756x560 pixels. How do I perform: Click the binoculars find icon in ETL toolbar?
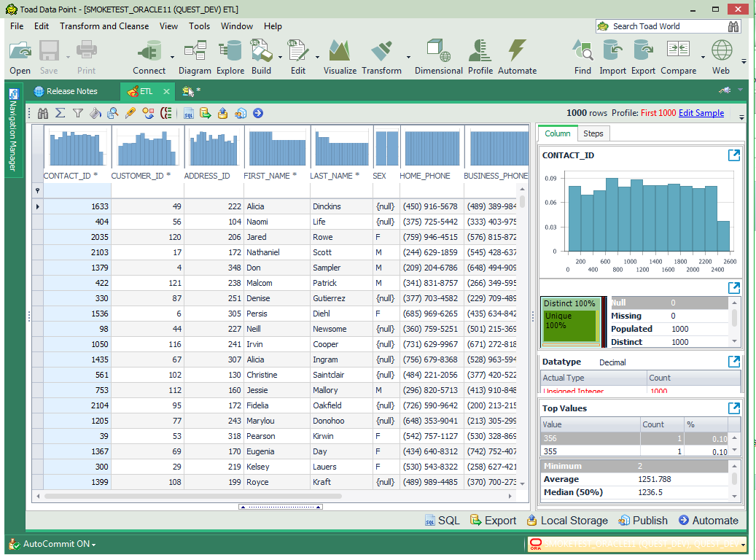(43, 113)
